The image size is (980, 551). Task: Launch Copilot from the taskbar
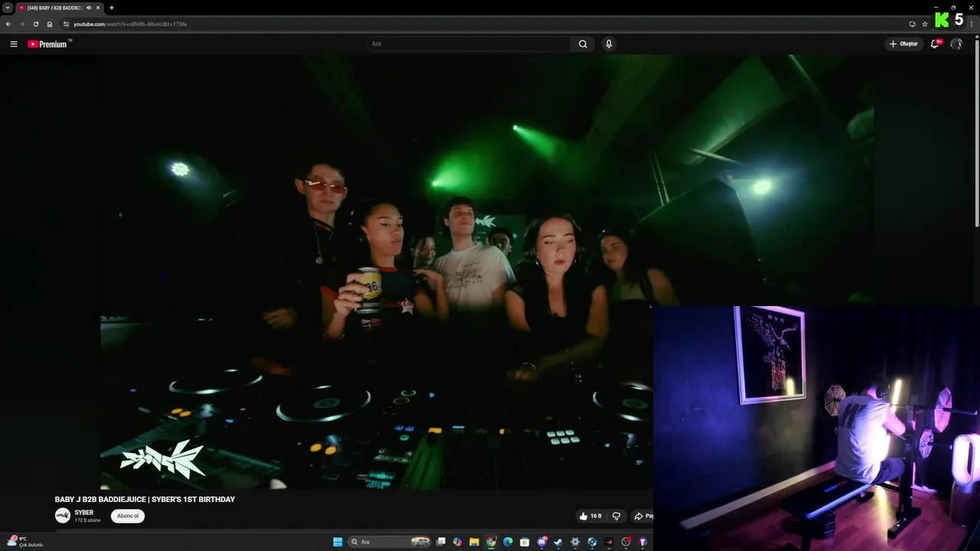458,542
